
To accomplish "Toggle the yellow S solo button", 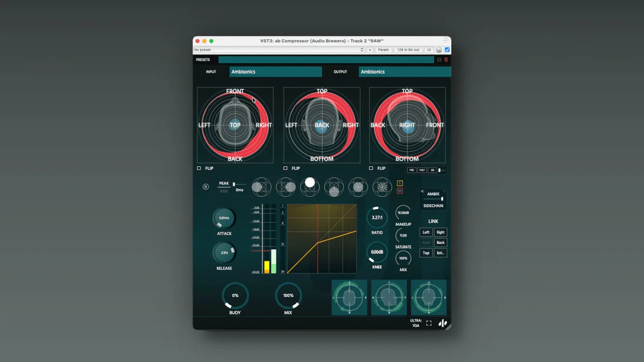I will coord(400,183).
